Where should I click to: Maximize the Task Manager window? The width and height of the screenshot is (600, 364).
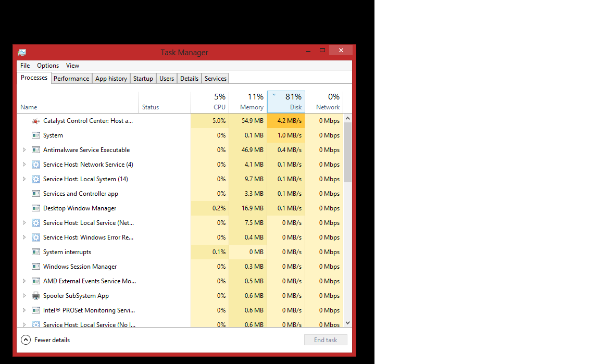coord(322,50)
